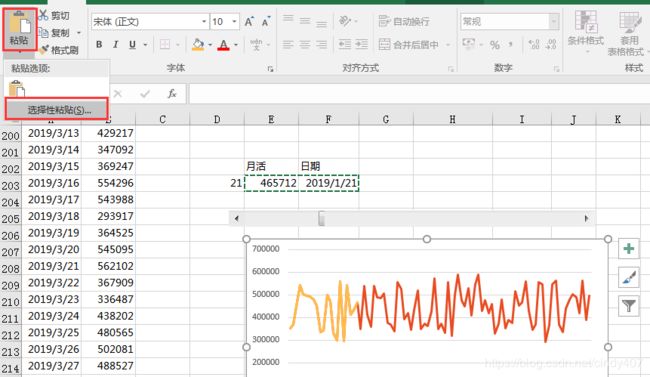
Task: Select cell containing 465712
Action: point(271,183)
